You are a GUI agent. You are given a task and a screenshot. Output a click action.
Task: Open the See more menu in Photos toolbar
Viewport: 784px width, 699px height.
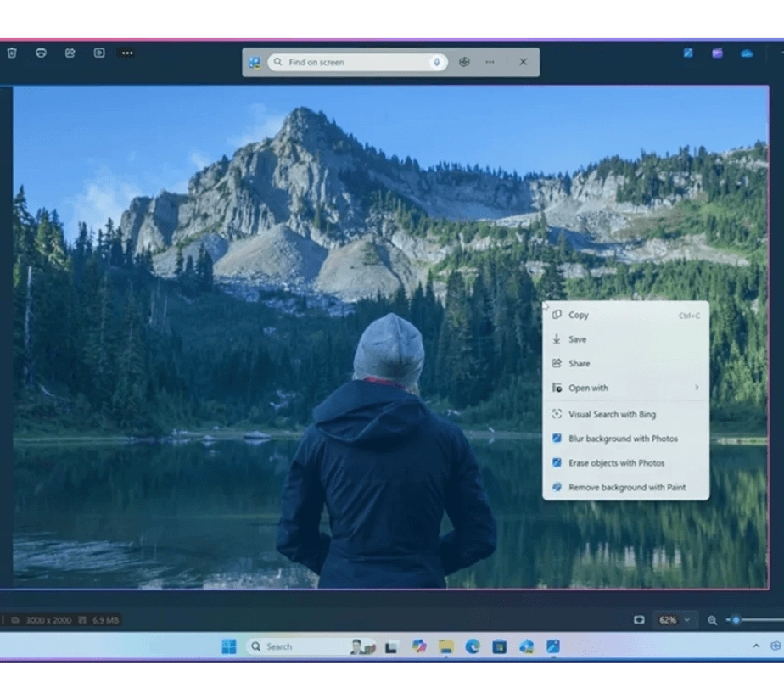pos(127,53)
